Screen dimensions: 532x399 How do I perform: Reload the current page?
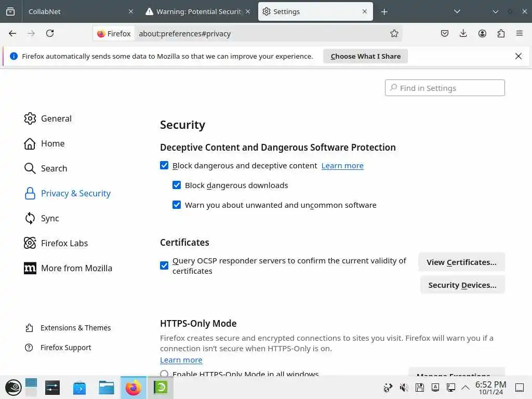click(x=50, y=33)
